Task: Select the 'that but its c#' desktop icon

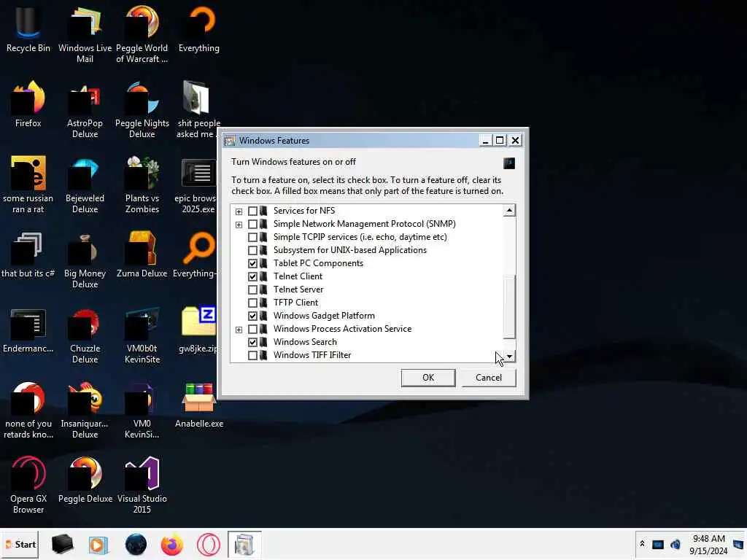Action: (28, 254)
